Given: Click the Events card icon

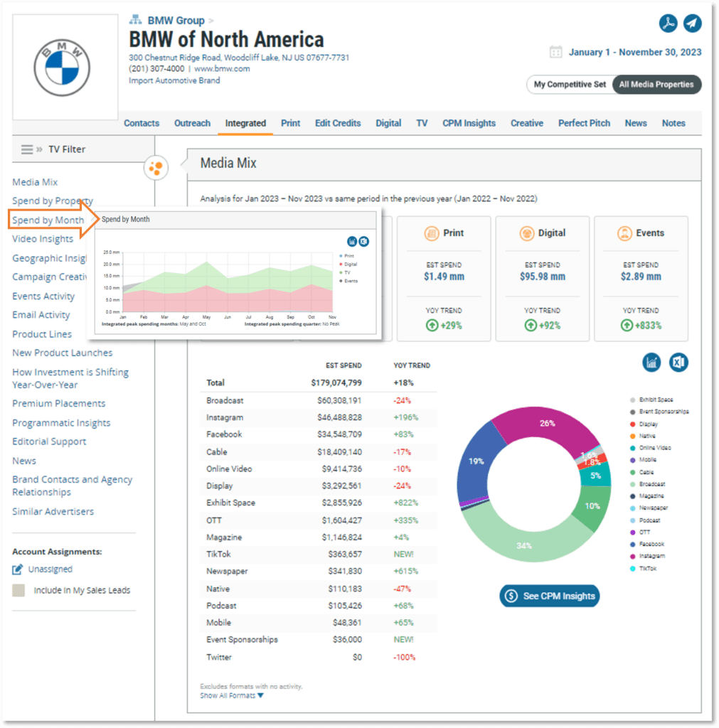Looking at the screenshot, I should click(624, 233).
